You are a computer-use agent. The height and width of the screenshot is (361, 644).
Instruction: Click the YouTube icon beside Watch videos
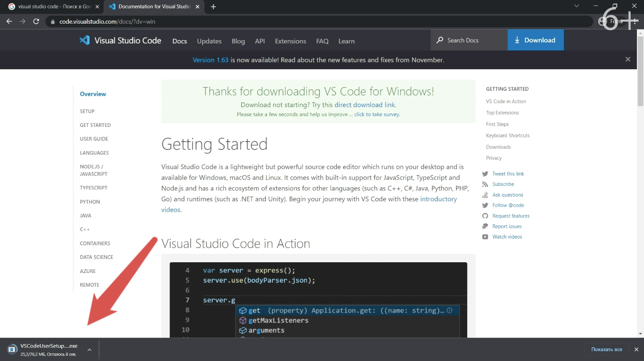[485, 237]
